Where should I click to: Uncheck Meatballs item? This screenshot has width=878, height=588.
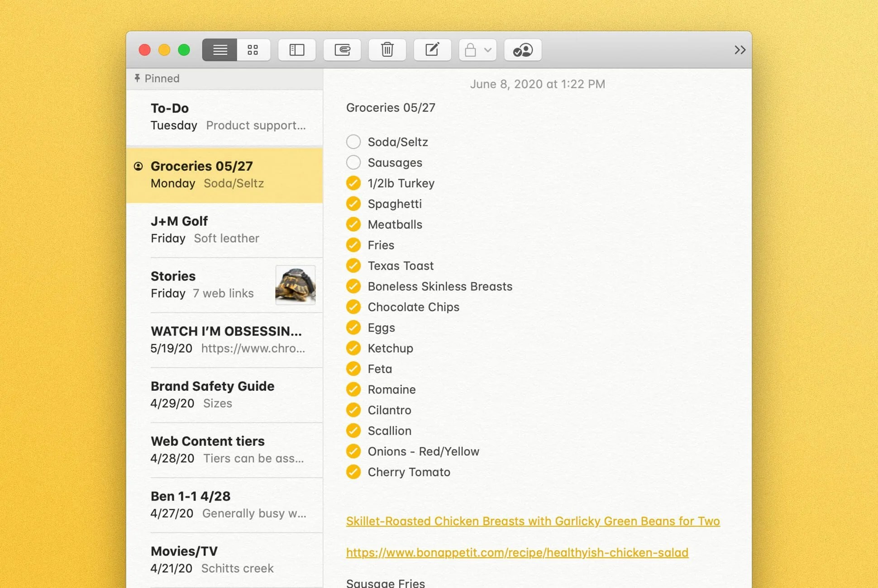(353, 224)
